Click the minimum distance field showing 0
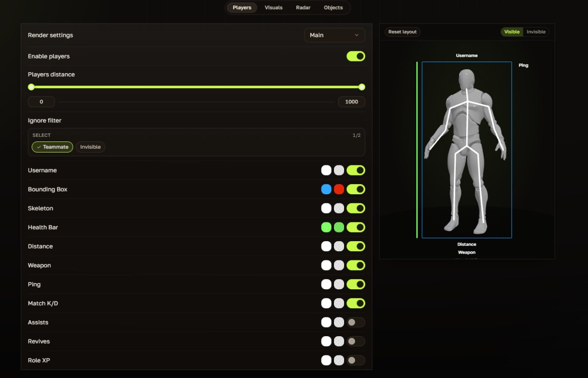The width and height of the screenshot is (588, 378). pos(41,102)
